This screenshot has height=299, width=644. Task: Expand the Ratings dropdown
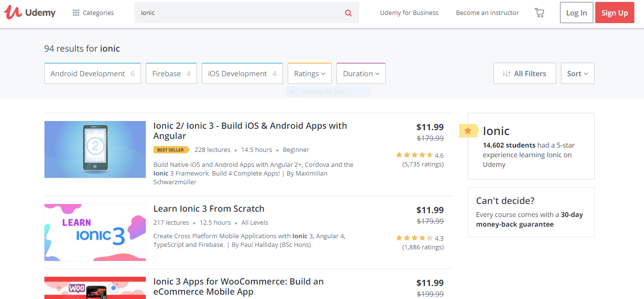tap(309, 74)
